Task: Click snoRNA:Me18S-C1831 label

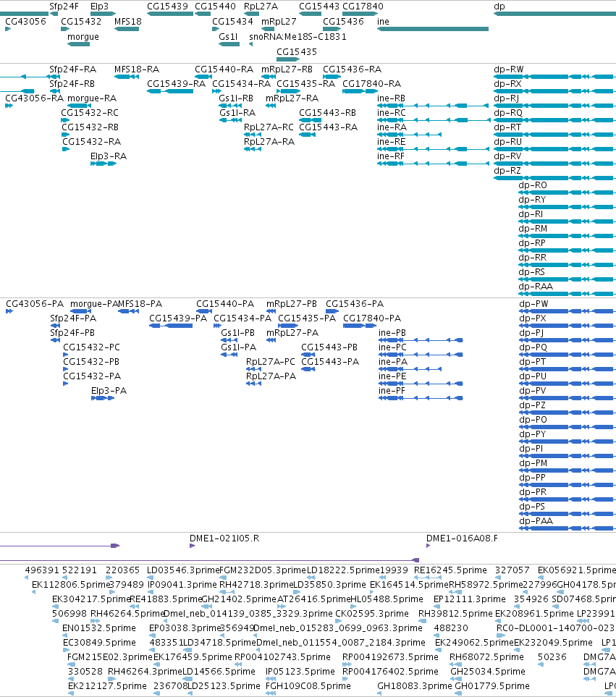Action: coord(298,36)
